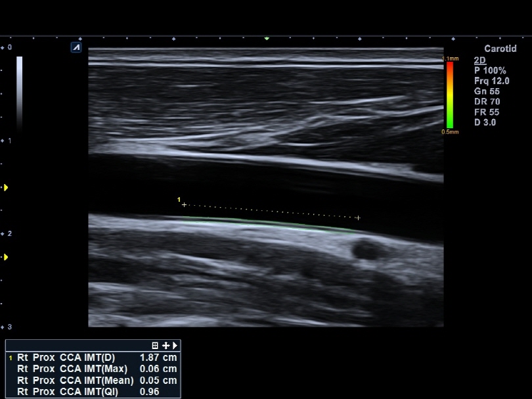This screenshot has height=399, width=532.
Task: Select the Rt Prox CCA IMT(D) result row
Action: [x=92, y=357]
